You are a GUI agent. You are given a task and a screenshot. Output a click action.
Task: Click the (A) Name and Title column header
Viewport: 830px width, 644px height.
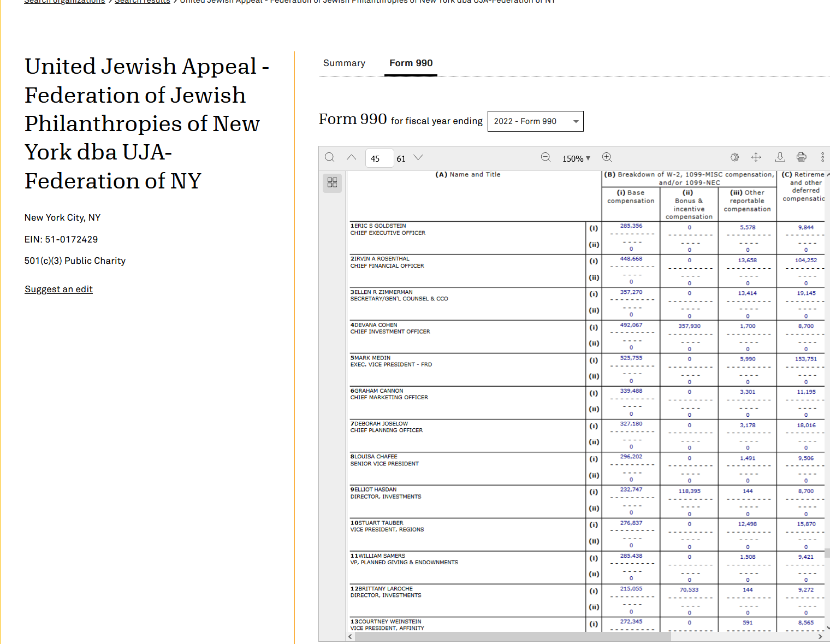pos(468,174)
